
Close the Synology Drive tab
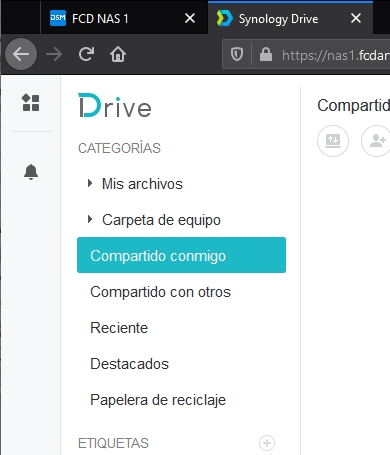356,18
